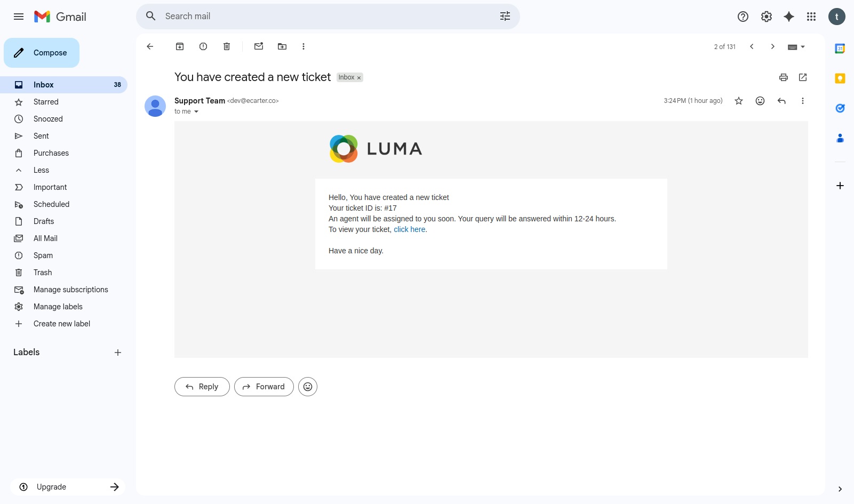
Task: Mark the email as unread
Action: point(259,46)
